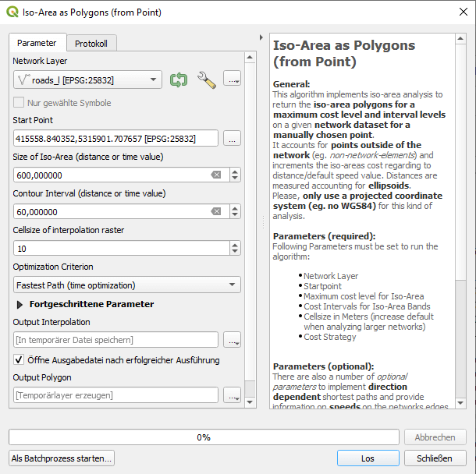Toggle 'Öffne Ausgabedatei nach erfolgreicher Ausführung' checkbox
476x474 pixels.
coord(20,360)
